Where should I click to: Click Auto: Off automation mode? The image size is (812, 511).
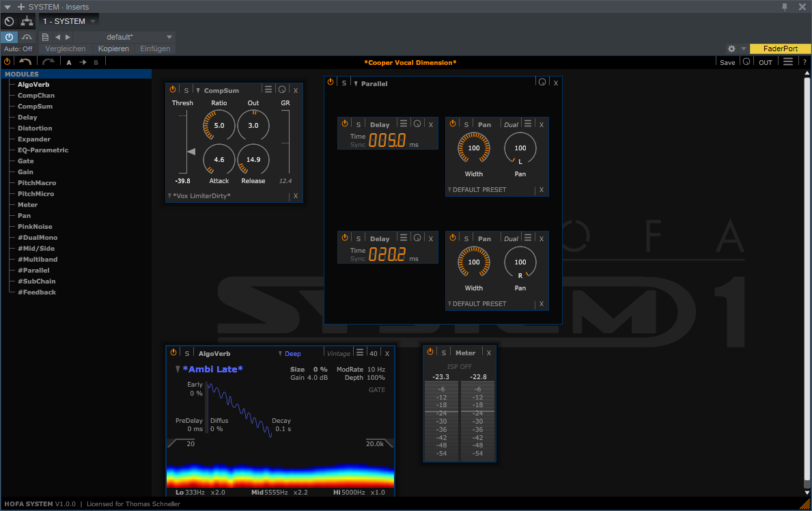click(x=18, y=49)
